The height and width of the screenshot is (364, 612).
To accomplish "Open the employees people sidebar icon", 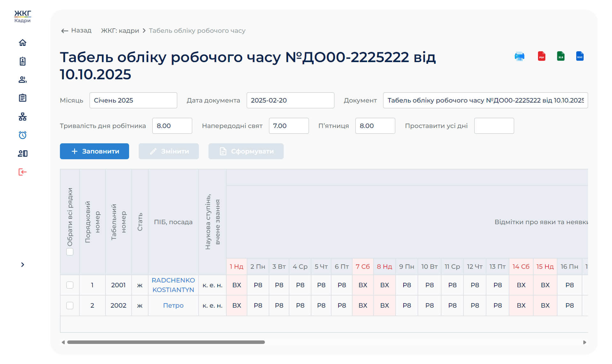I will pos(22,80).
